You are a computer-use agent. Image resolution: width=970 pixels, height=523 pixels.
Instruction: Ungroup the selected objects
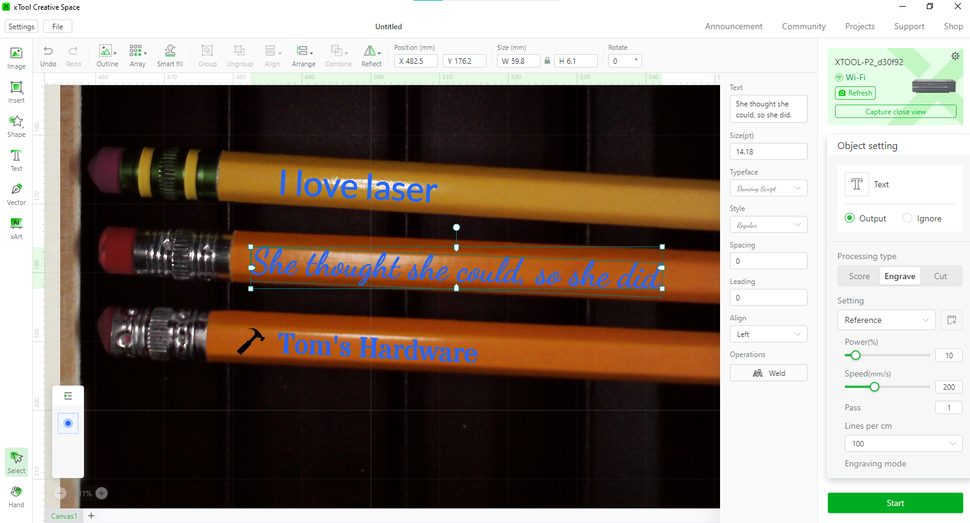(x=239, y=56)
